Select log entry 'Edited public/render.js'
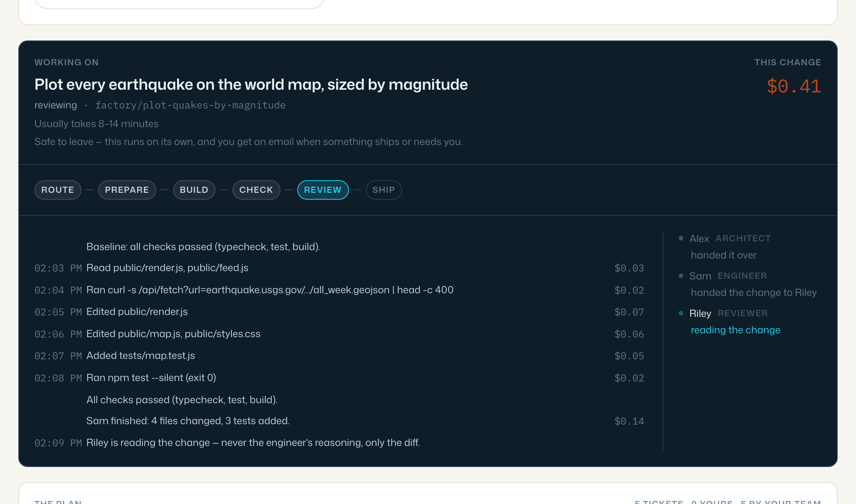The width and height of the screenshot is (856, 504). coord(137,312)
